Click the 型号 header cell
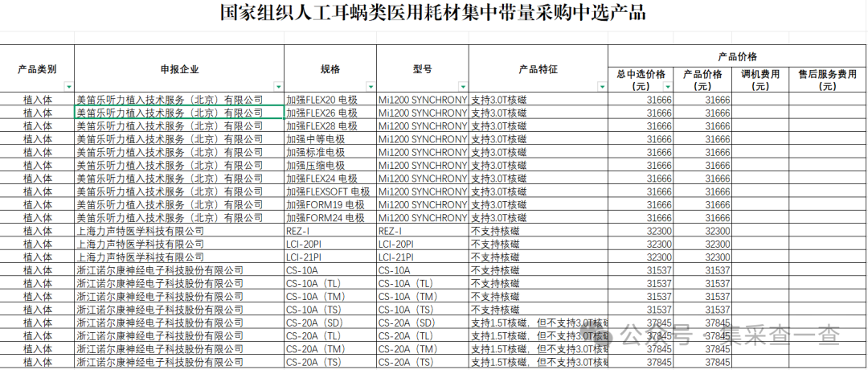This screenshot has height=370, width=868. [423, 68]
